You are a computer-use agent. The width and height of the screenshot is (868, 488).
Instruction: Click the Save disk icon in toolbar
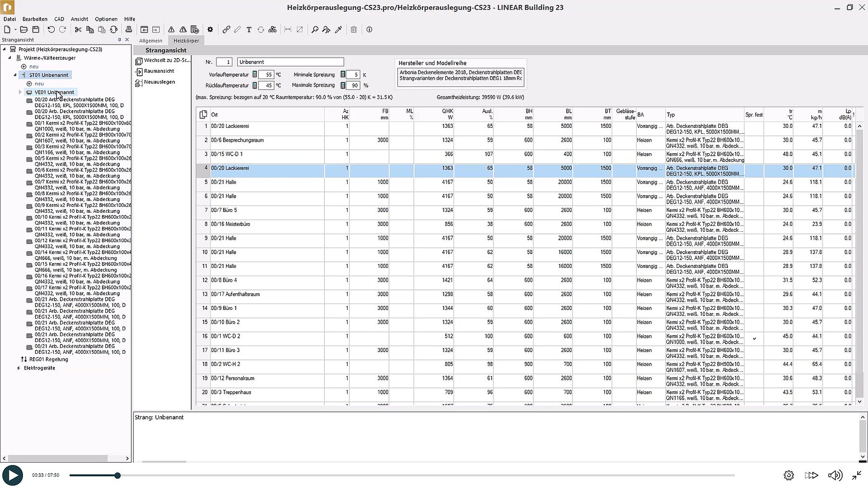[x=36, y=30]
